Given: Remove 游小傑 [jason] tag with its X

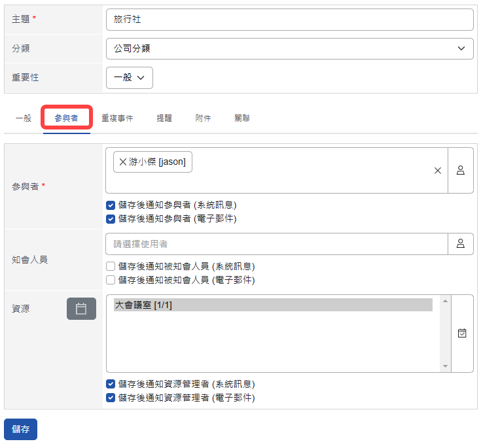Looking at the screenshot, I should [123, 162].
